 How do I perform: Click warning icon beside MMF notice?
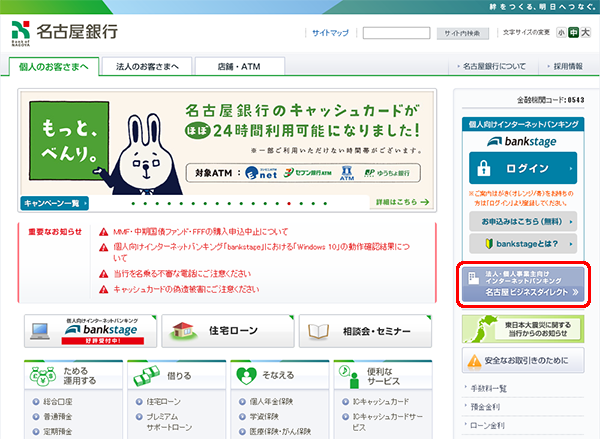point(103,232)
